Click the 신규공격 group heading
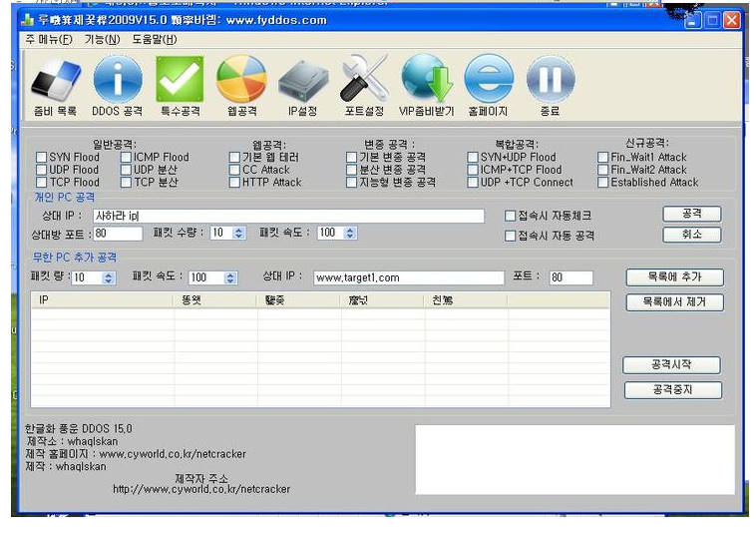The image size is (756, 534). (x=647, y=143)
